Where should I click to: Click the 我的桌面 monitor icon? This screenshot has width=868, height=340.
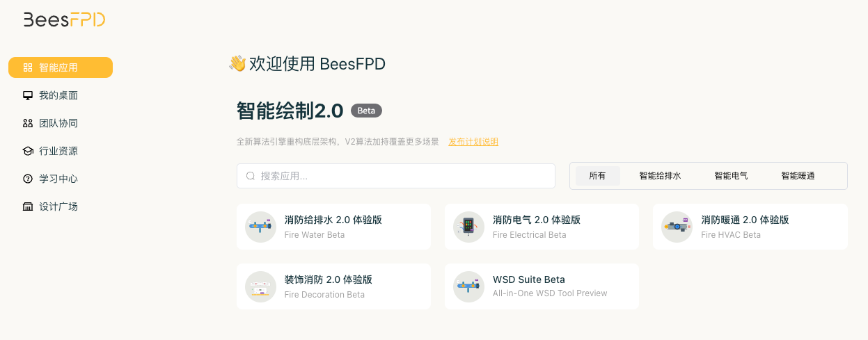coord(28,95)
